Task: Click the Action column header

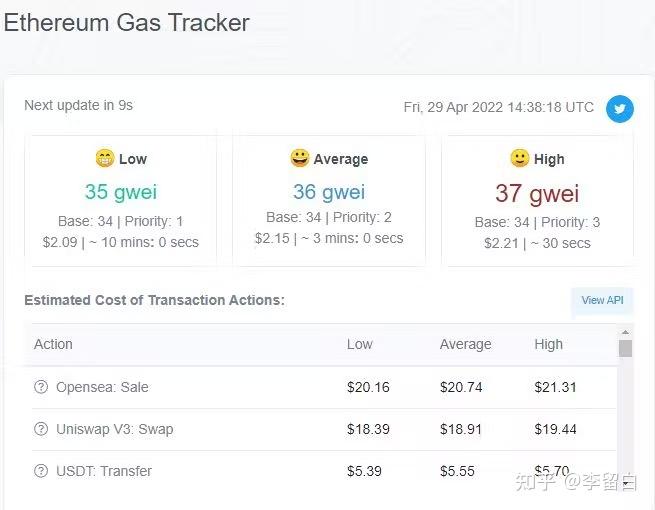Action: (x=53, y=344)
